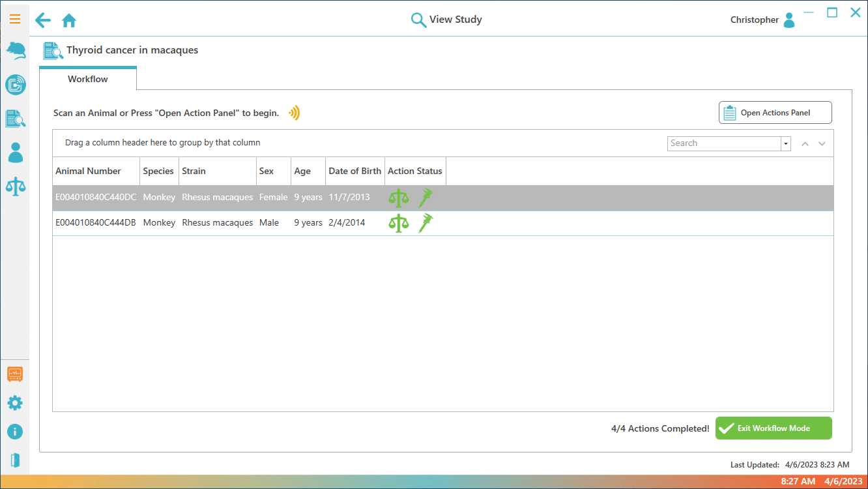Open the hamburger menu in the sidebar

coord(14,19)
